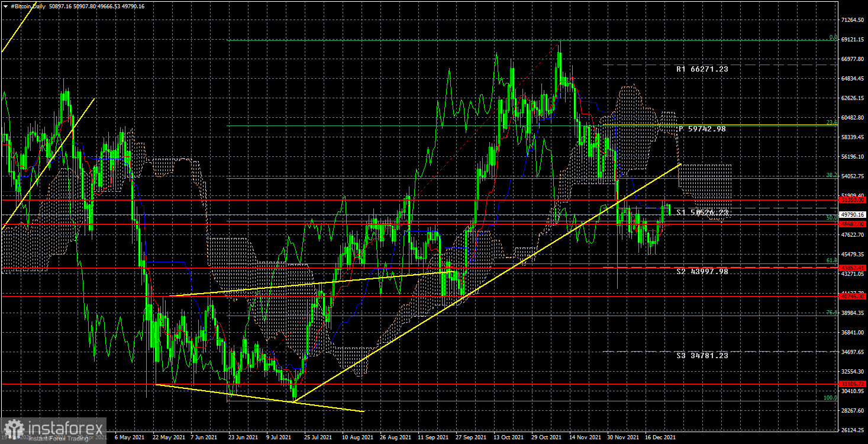Click the 71264.50 price axis label
Screen dimensions: 868x444
853,20
